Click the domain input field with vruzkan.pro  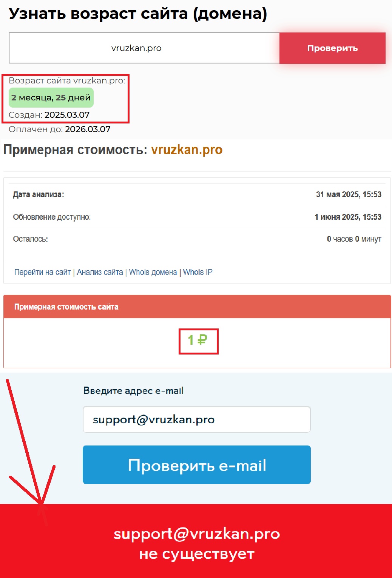pos(144,48)
